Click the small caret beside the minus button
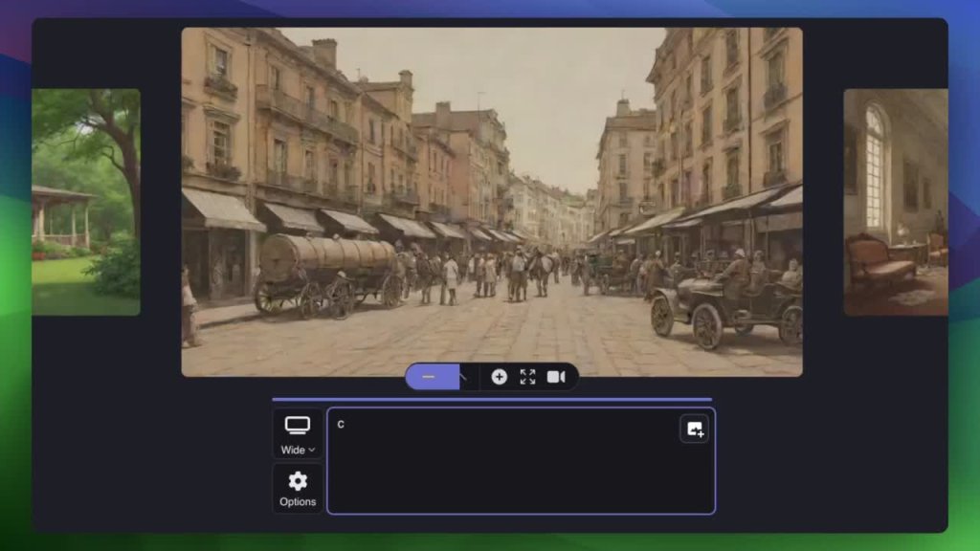The image size is (980, 551). tap(464, 377)
